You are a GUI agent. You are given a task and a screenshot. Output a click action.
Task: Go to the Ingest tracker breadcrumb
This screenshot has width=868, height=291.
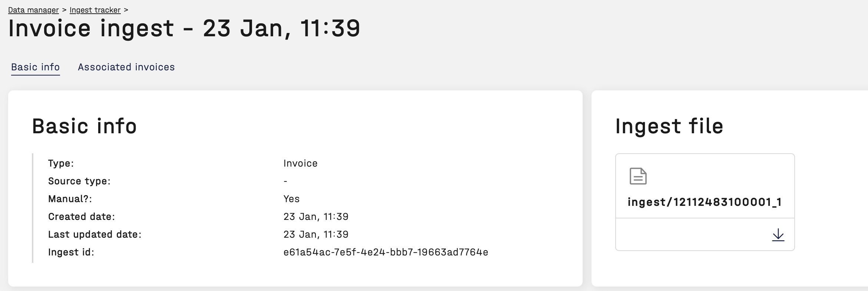[95, 10]
